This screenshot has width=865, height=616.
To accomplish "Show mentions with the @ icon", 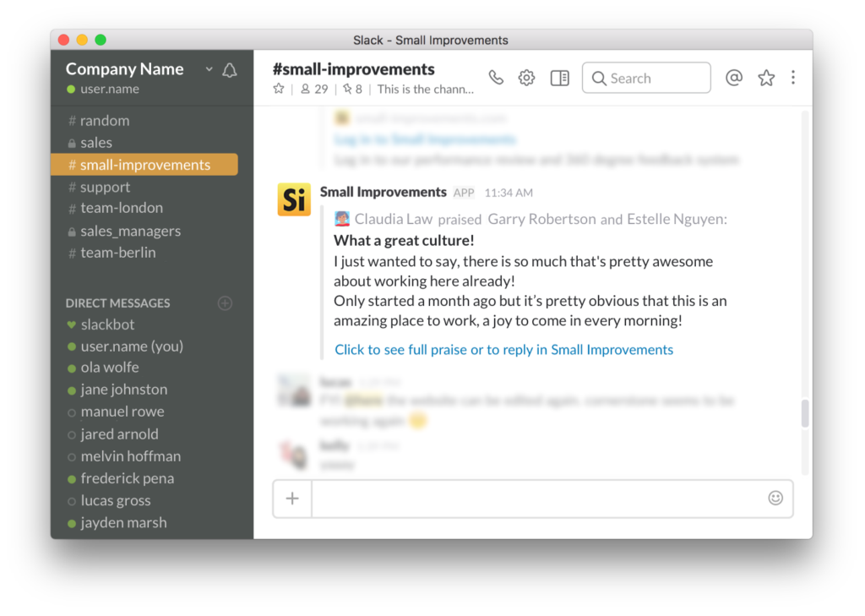I will [x=733, y=78].
